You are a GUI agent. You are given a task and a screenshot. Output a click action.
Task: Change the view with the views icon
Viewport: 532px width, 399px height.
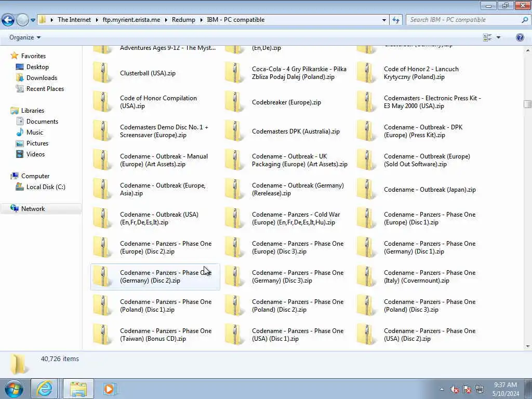pos(487,37)
